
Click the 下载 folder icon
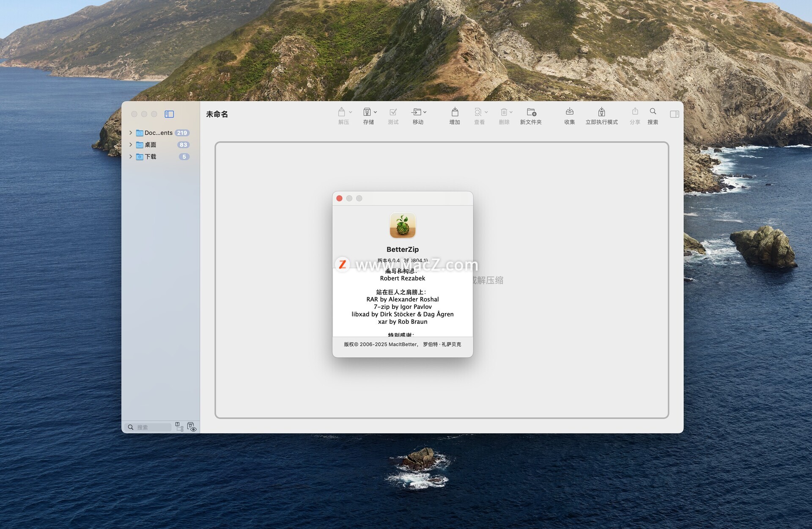140,157
